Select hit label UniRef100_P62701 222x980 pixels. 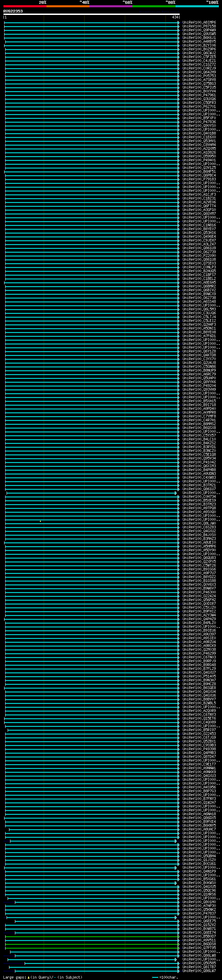tap(199, 106)
